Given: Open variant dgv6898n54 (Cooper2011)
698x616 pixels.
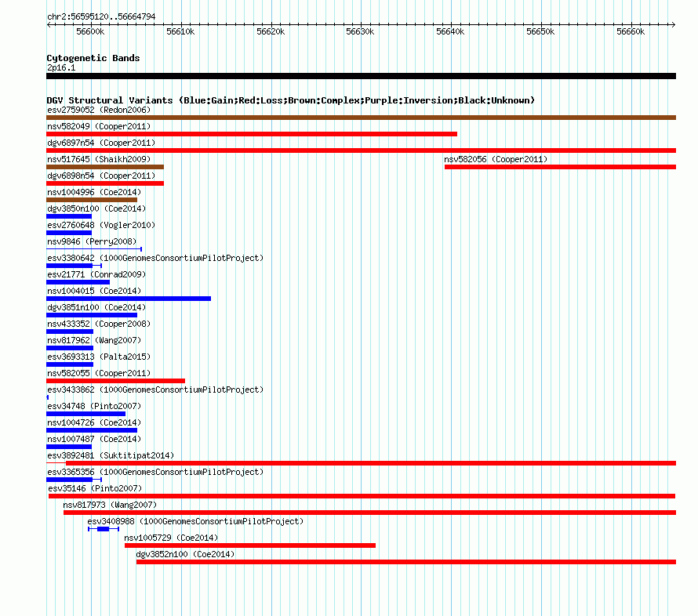Looking at the screenshot, I should point(101,176).
